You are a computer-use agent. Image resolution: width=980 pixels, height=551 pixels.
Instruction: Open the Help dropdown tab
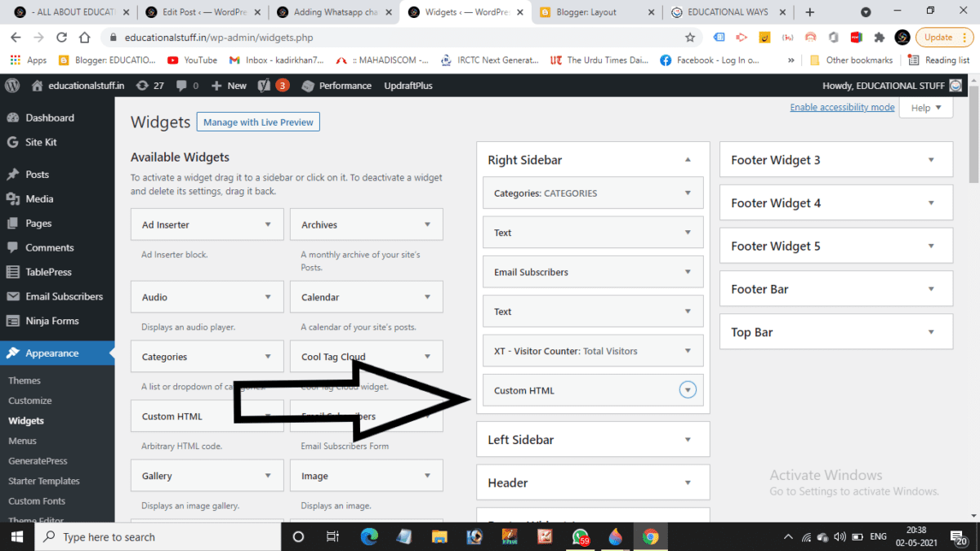(x=925, y=108)
